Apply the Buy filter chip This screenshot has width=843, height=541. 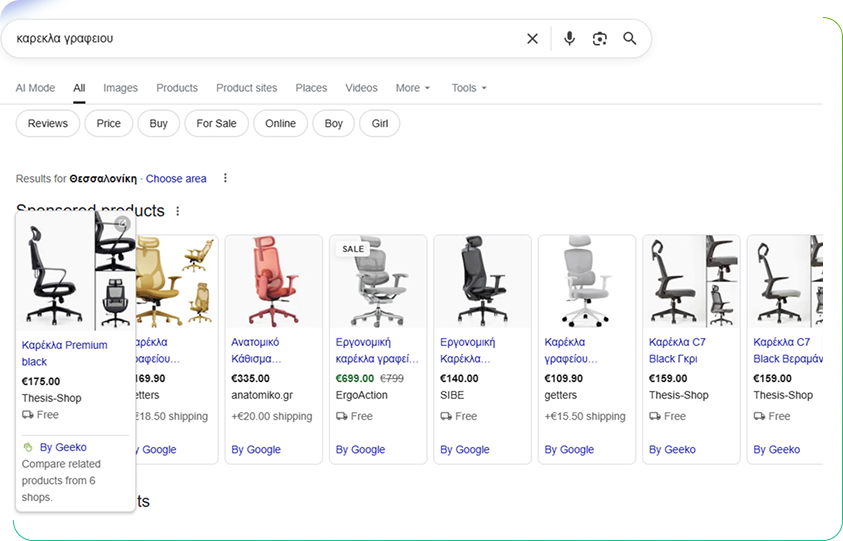[159, 123]
